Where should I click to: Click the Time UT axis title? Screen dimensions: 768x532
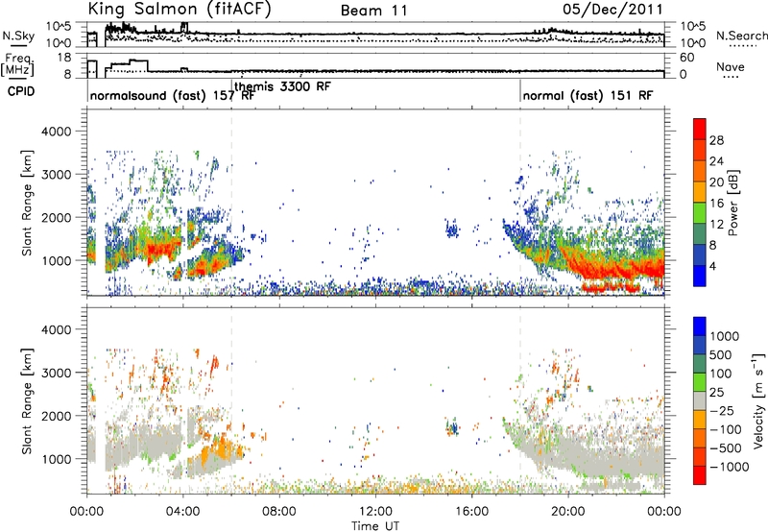coord(375,526)
